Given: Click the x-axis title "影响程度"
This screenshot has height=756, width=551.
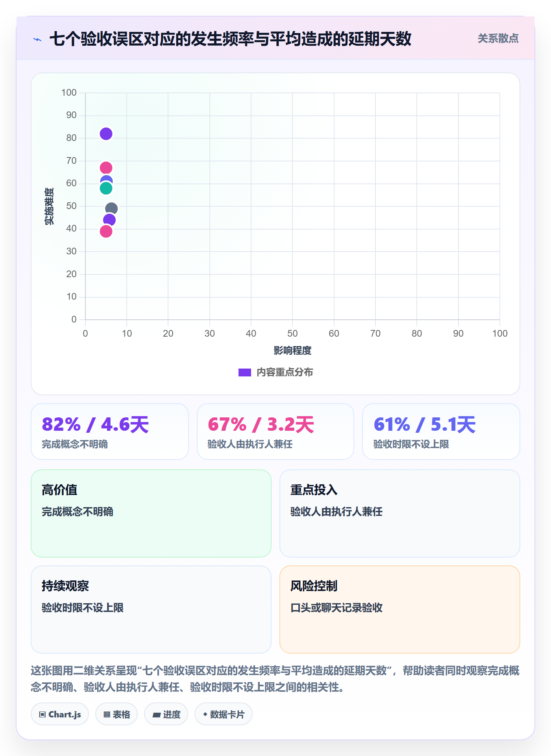Looking at the screenshot, I should coord(292,350).
